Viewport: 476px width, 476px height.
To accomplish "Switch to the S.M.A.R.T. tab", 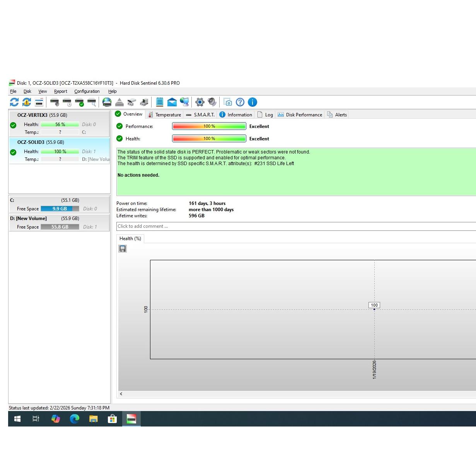I will point(200,115).
